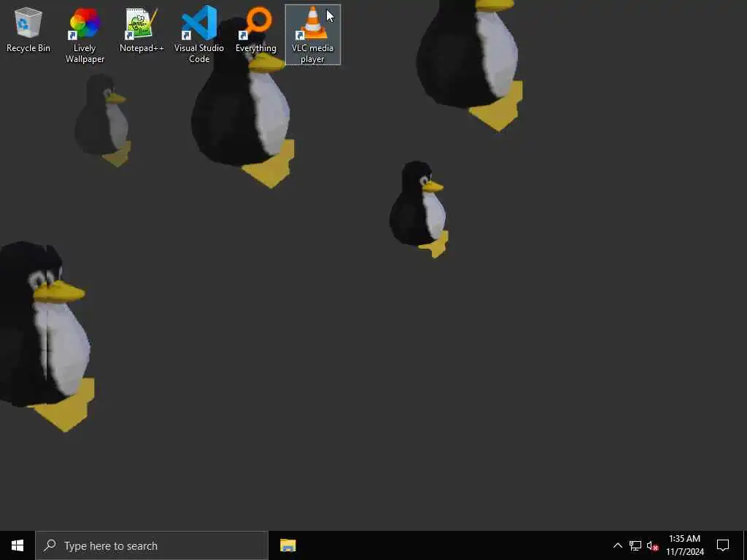747x560 pixels.
Task: Open the network status tray icon
Action: click(x=635, y=545)
